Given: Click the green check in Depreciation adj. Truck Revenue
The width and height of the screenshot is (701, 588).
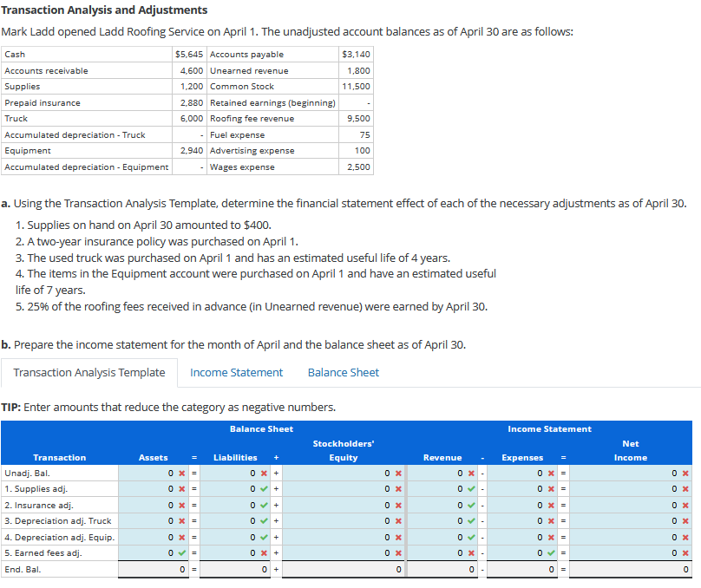Looking at the screenshot, I should [x=471, y=521].
